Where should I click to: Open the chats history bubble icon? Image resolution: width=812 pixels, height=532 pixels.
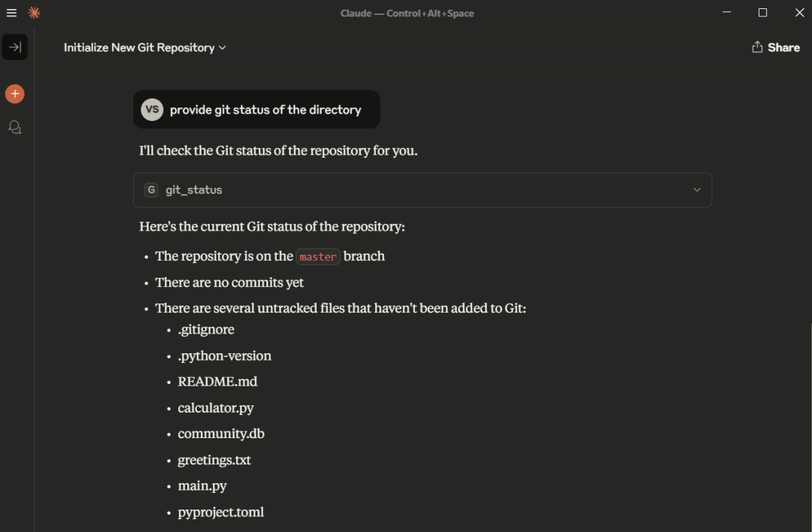pyautogui.click(x=14, y=128)
